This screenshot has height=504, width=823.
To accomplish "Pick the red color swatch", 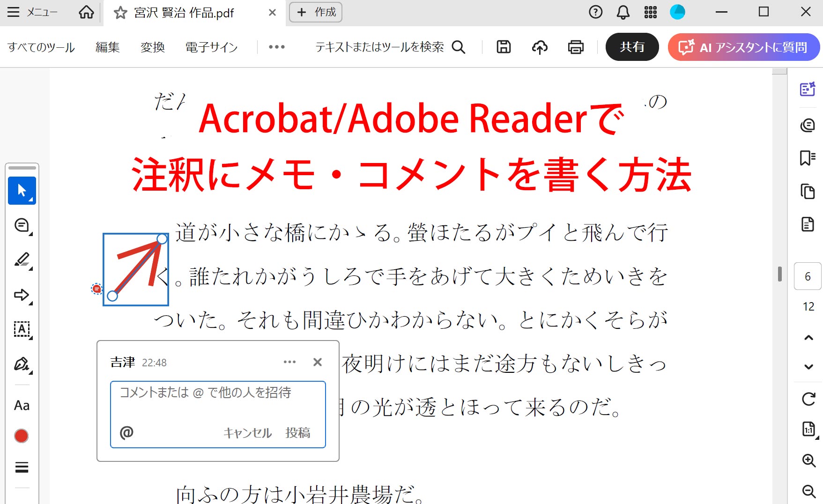I will [22, 436].
